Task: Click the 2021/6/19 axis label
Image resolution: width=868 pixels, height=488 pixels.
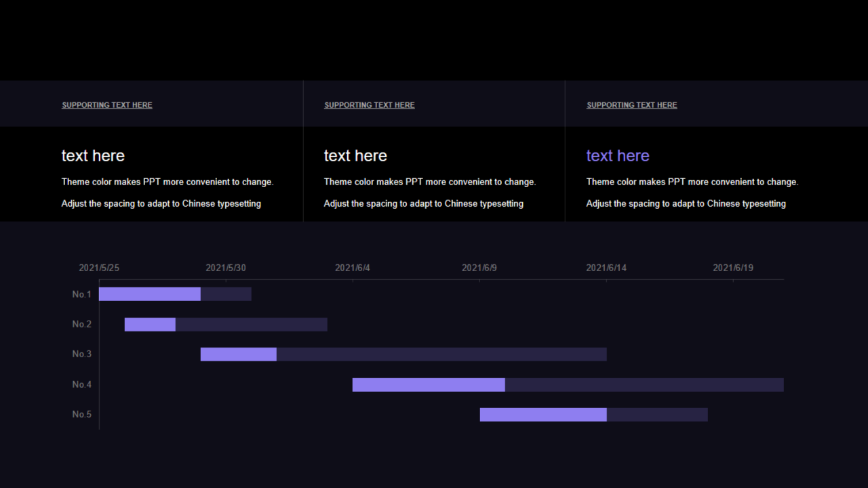Action: tap(733, 268)
